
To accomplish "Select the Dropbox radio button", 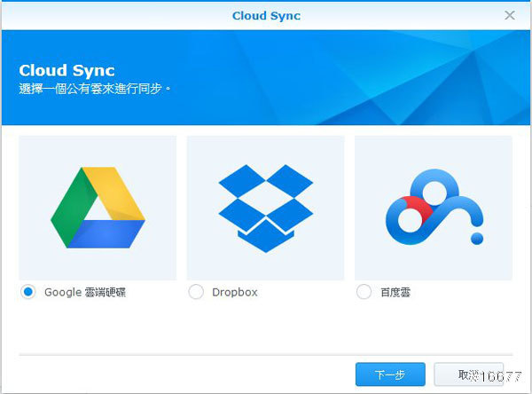I will tap(196, 292).
